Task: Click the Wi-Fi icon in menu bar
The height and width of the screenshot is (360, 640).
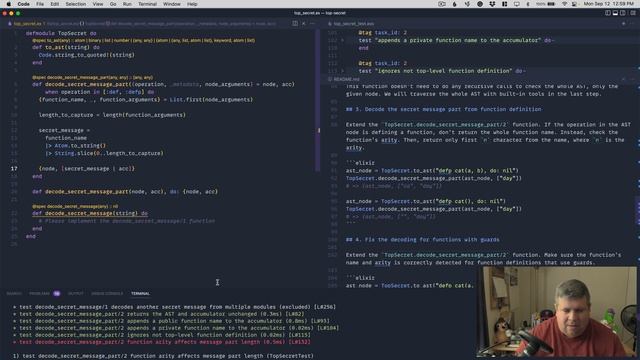Action: pyautogui.click(x=564, y=4)
